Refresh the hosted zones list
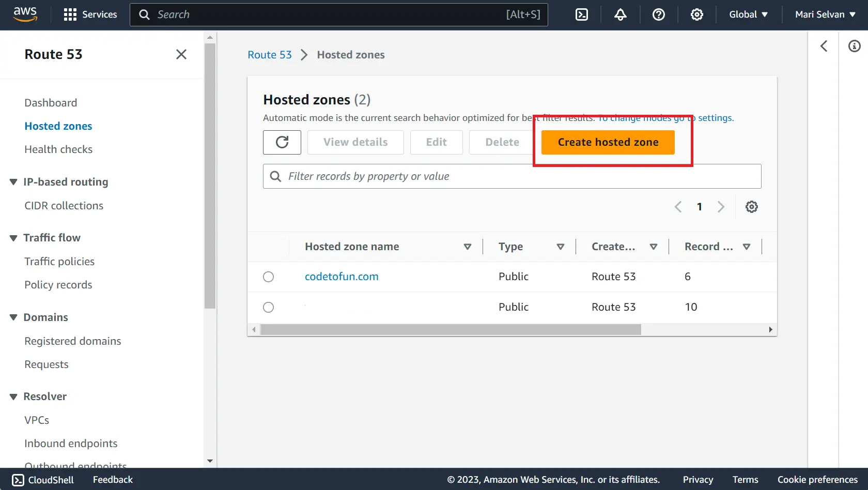868x490 pixels. (282, 142)
